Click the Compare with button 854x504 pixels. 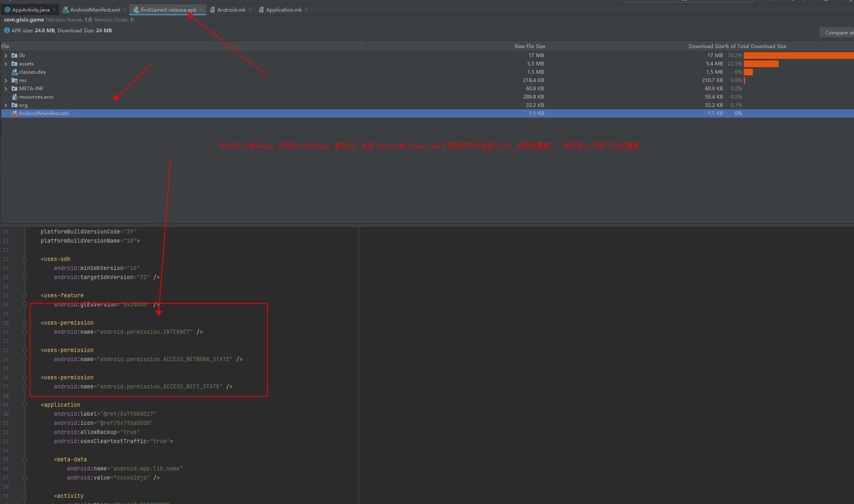coord(837,33)
